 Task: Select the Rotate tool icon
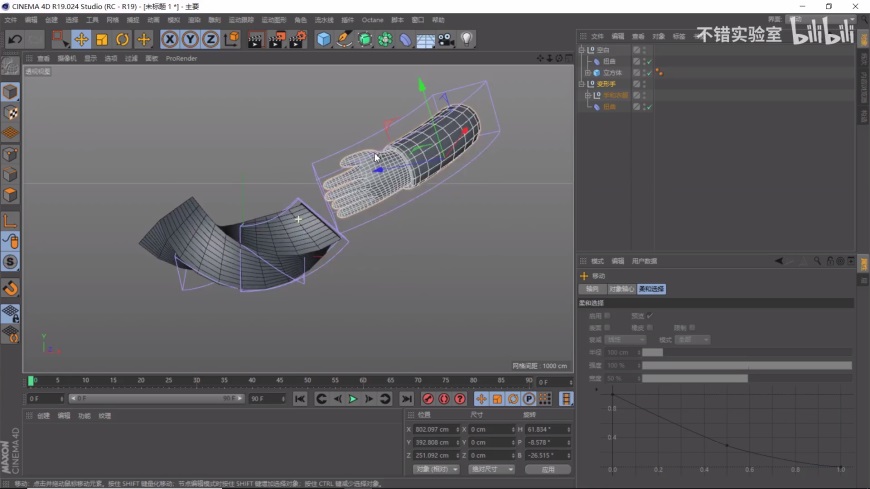(x=123, y=39)
